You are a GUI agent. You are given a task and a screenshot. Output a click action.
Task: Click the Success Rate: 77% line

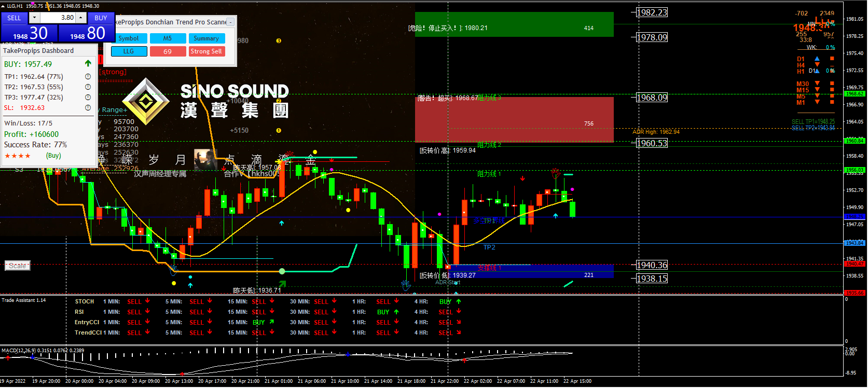pyautogui.click(x=35, y=145)
